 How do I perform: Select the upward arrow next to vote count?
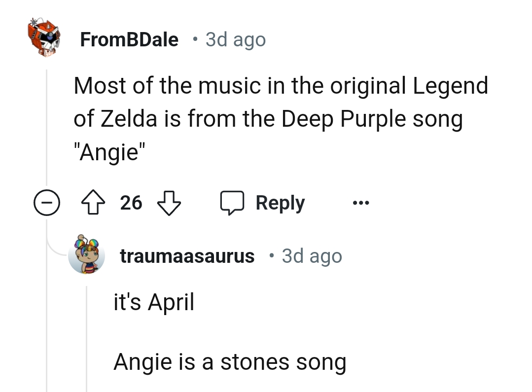click(x=93, y=202)
